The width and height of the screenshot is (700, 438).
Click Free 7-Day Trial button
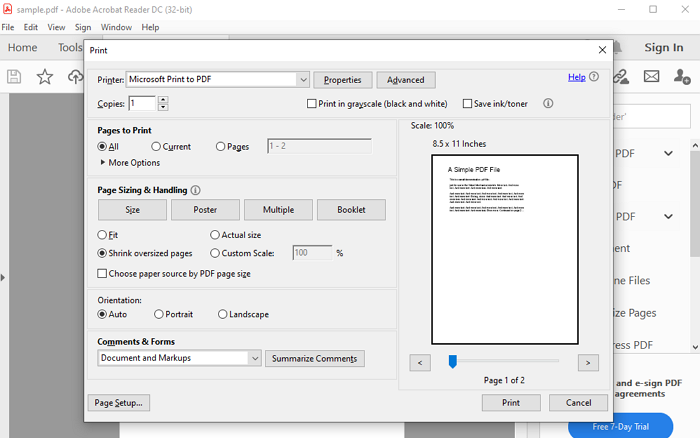(x=621, y=426)
